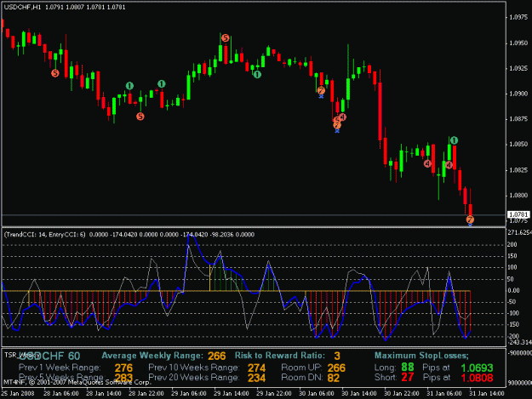Click the 1.0925 price axis label
This screenshot has height=399, width=532.
(518, 69)
